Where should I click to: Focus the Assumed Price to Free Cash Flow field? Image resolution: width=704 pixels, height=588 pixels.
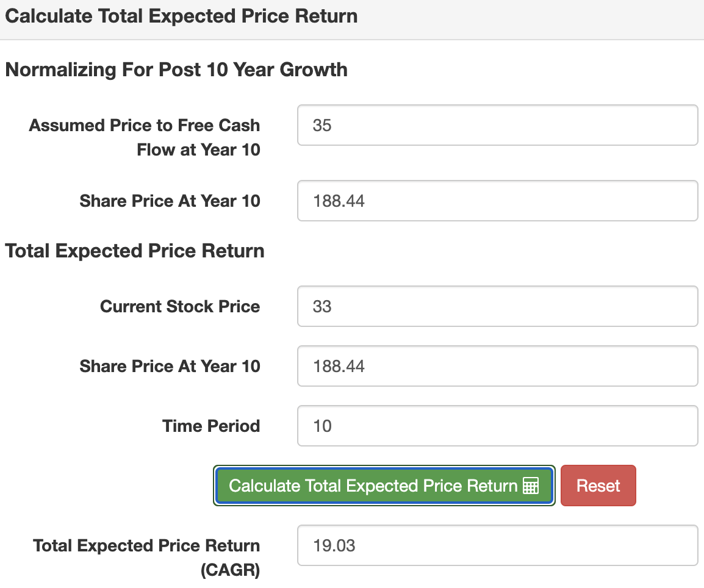(x=497, y=125)
